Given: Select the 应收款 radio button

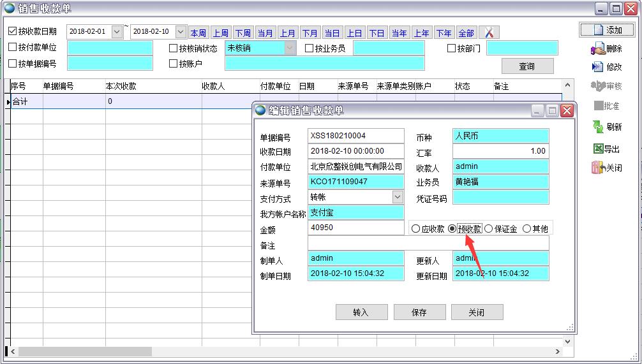Looking at the screenshot, I should (416, 229).
